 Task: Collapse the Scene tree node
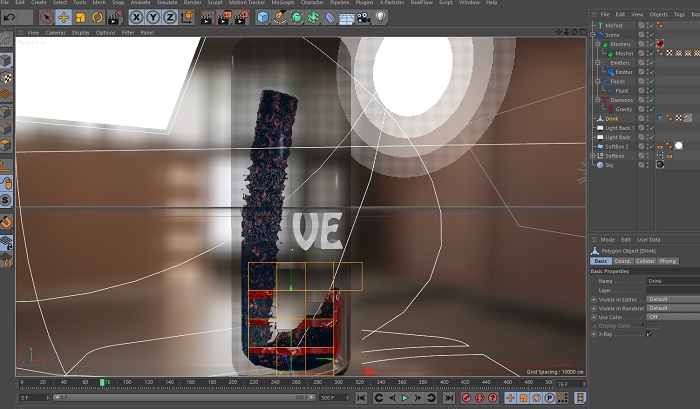pyautogui.click(x=593, y=35)
